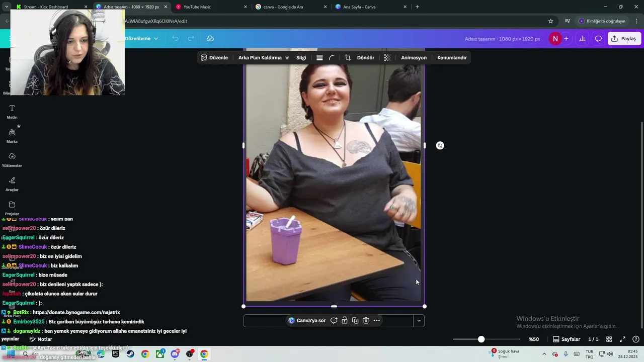Screen dimensions: 644x362
Task: Click the zoom slider handle
Action: point(481,339)
